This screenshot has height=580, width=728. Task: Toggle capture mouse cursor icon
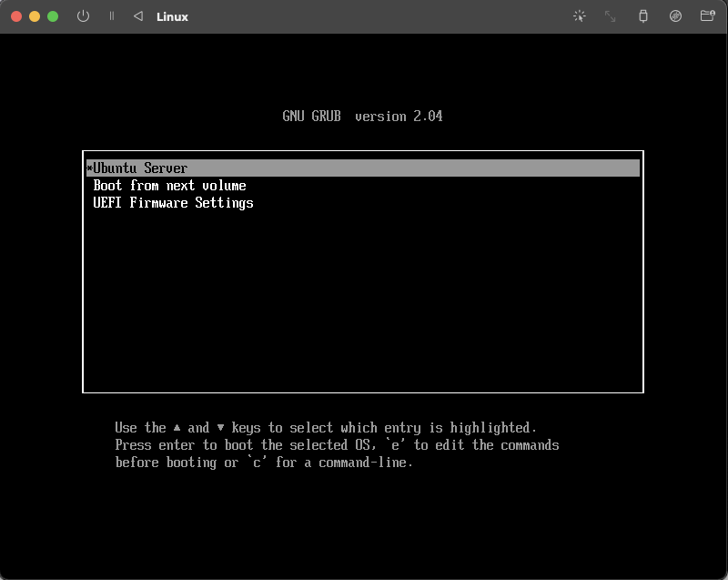tap(579, 16)
